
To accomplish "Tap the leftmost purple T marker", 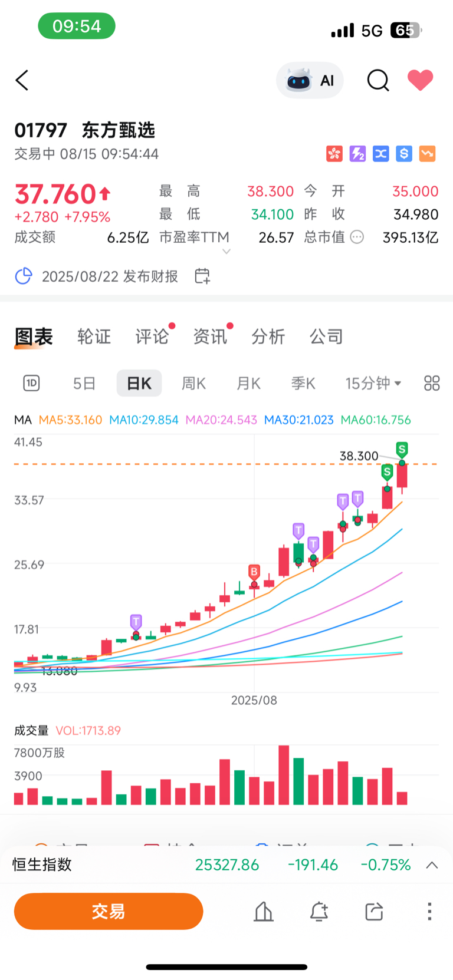I will click(x=136, y=622).
